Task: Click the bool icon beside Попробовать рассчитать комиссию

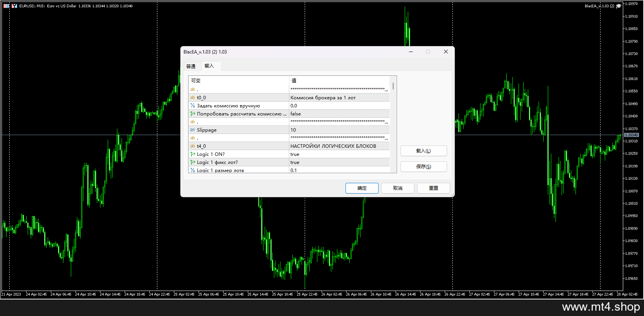Action: [192, 114]
